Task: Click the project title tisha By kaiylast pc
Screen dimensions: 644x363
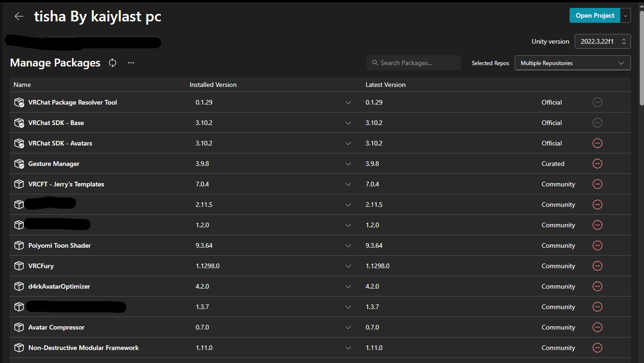Action: (x=98, y=17)
